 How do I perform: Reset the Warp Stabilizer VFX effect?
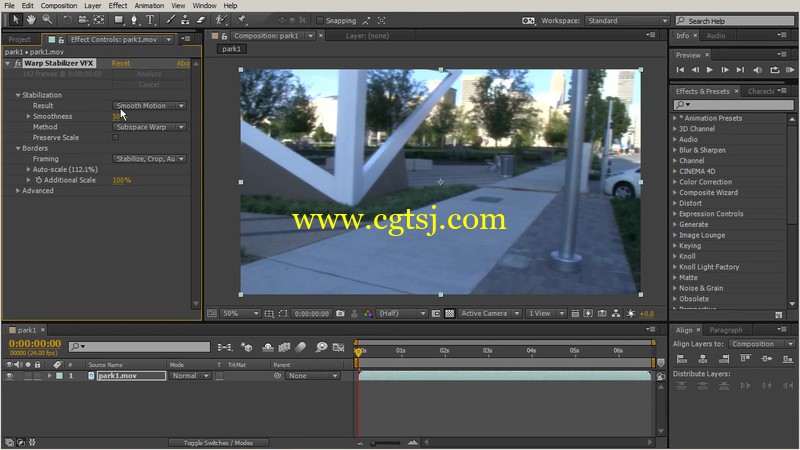pyautogui.click(x=120, y=63)
